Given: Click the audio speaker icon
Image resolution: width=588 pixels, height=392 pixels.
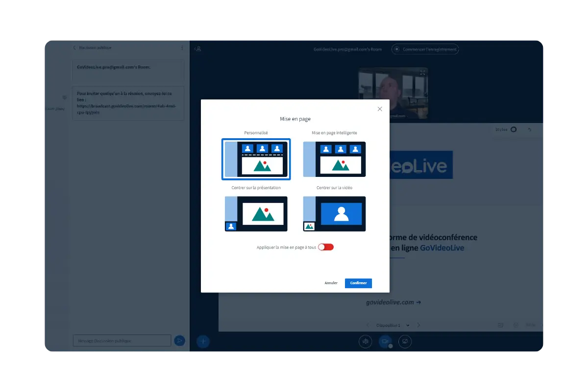Looking at the screenshot, I should tap(365, 342).
